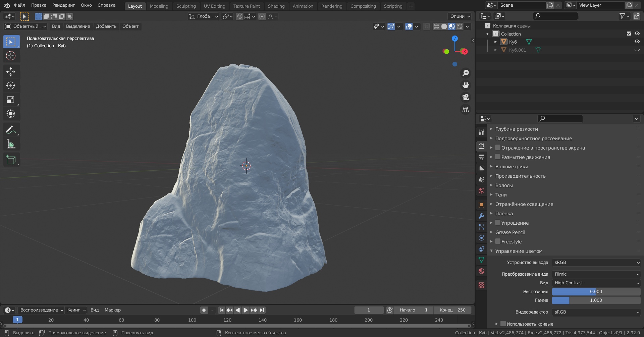Adjust the Exposure slider
This screenshot has width=644, height=337.
pyautogui.click(x=596, y=291)
